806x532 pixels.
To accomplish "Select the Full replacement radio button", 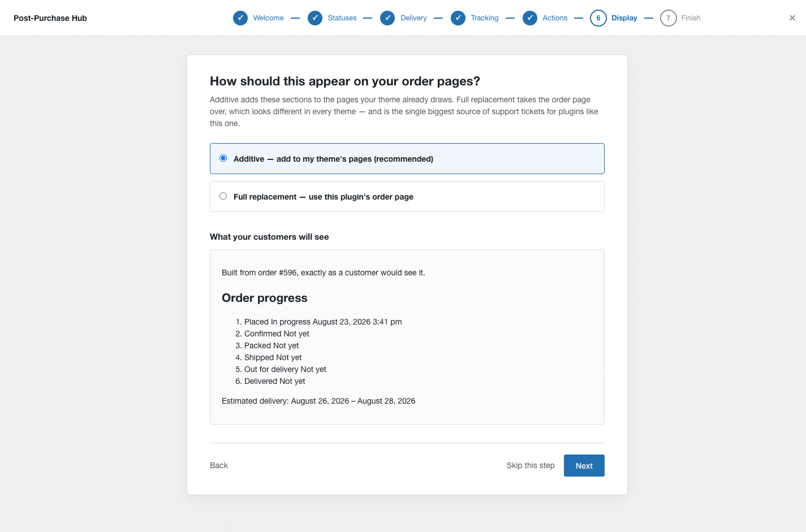I will (223, 196).
